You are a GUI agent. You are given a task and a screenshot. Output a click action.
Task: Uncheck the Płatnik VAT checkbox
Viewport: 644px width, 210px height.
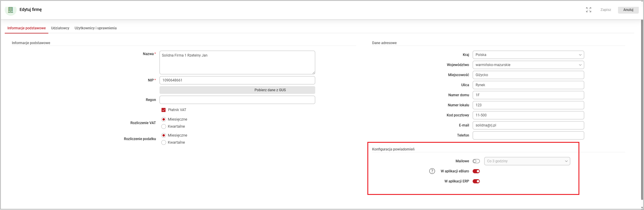pos(163,110)
